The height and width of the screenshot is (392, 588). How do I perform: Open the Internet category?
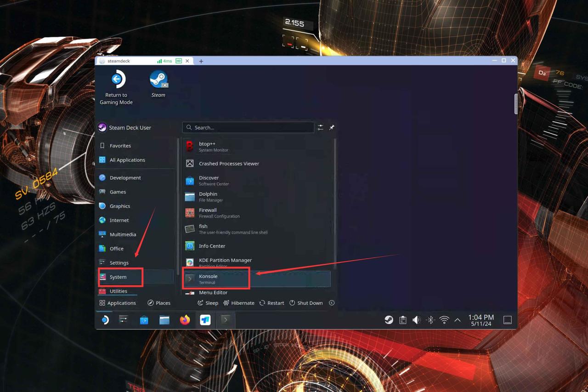coord(136,221)
